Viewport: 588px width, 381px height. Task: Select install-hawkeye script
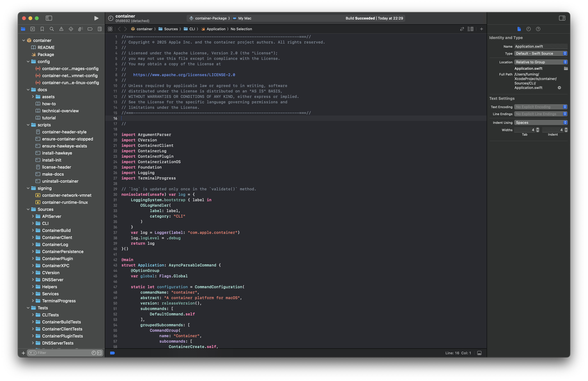57,153
